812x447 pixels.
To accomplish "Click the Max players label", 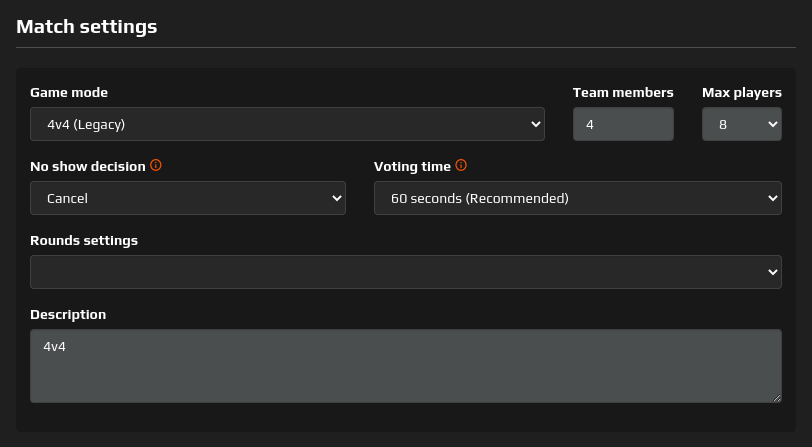I will point(741,93).
